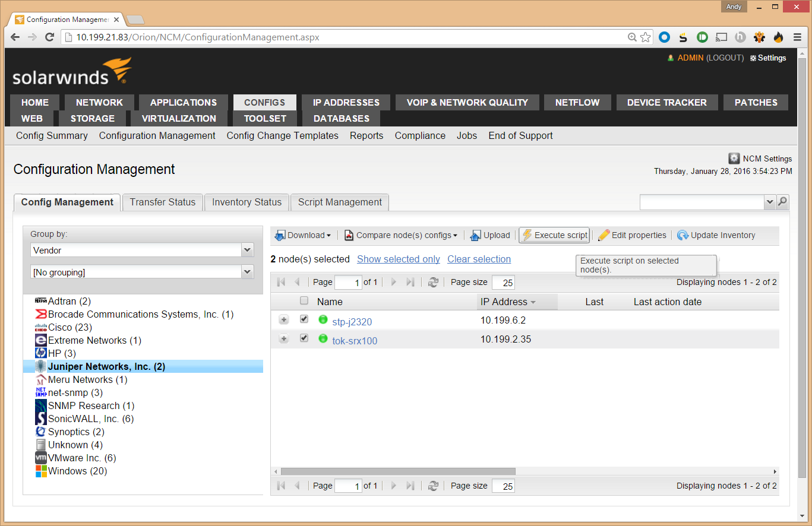Expand the stp-j2320 row details

(x=283, y=320)
